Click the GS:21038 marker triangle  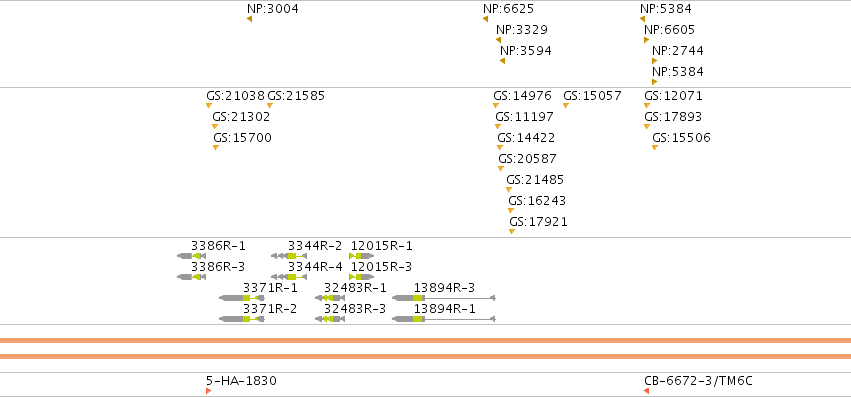[208, 105]
